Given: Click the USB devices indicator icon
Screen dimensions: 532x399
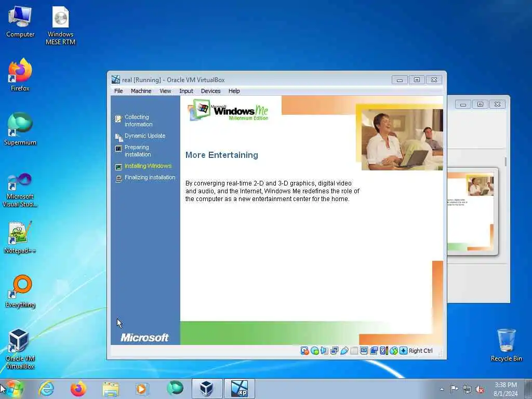Looking at the screenshot, I should click(x=344, y=351).
